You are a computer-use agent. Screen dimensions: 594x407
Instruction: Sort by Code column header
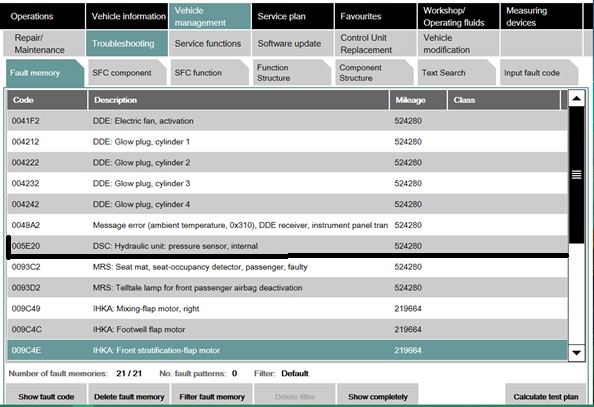(47, 100)
